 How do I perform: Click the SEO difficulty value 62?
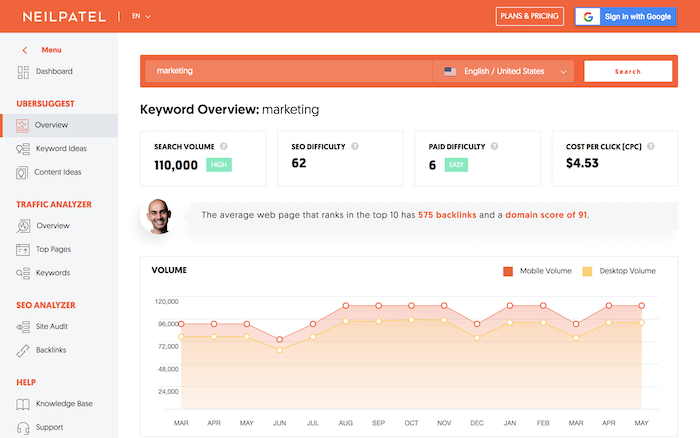(x=299, y=163)
